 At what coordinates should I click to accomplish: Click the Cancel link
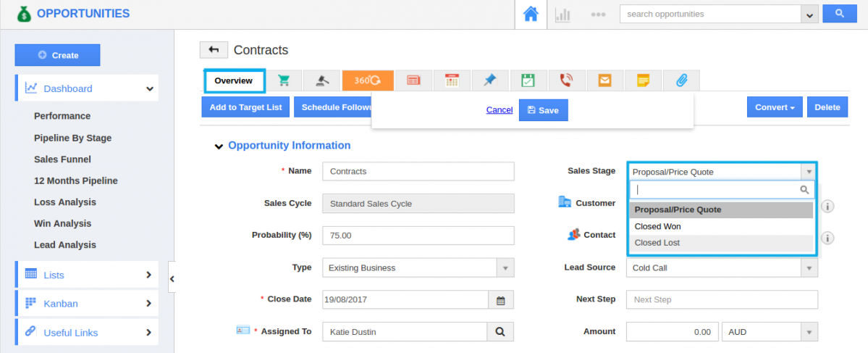500,110
